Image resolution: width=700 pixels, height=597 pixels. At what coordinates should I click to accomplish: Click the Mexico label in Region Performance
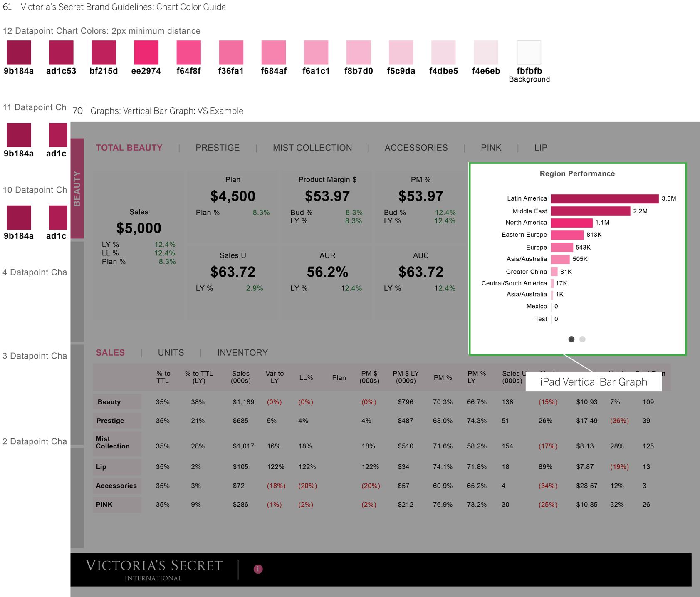tap(537, 307)
